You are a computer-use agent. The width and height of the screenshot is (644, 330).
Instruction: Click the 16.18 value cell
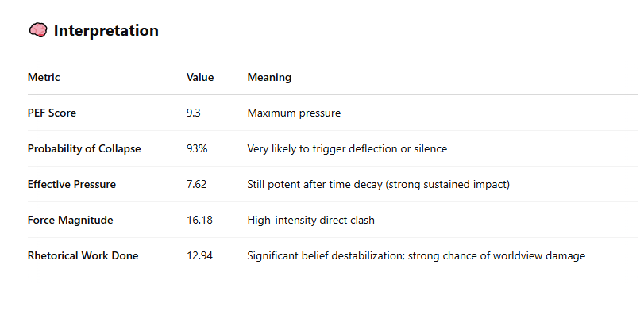(x=199, y=220)
